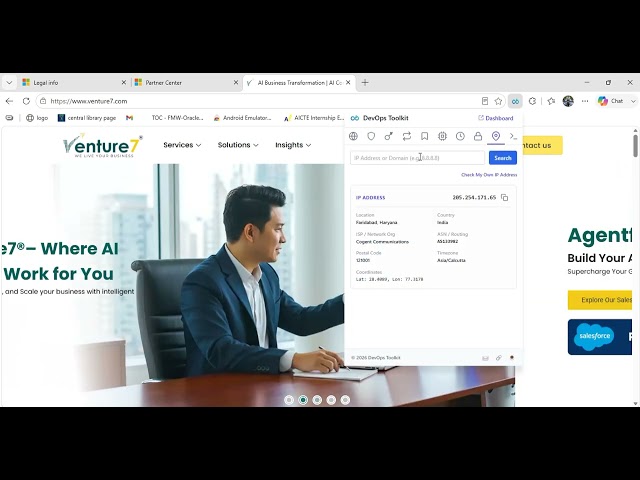This screenshot has width=640, height=480.
Task: Click the browser address bar URL
Action: click(x=89, y=101)
